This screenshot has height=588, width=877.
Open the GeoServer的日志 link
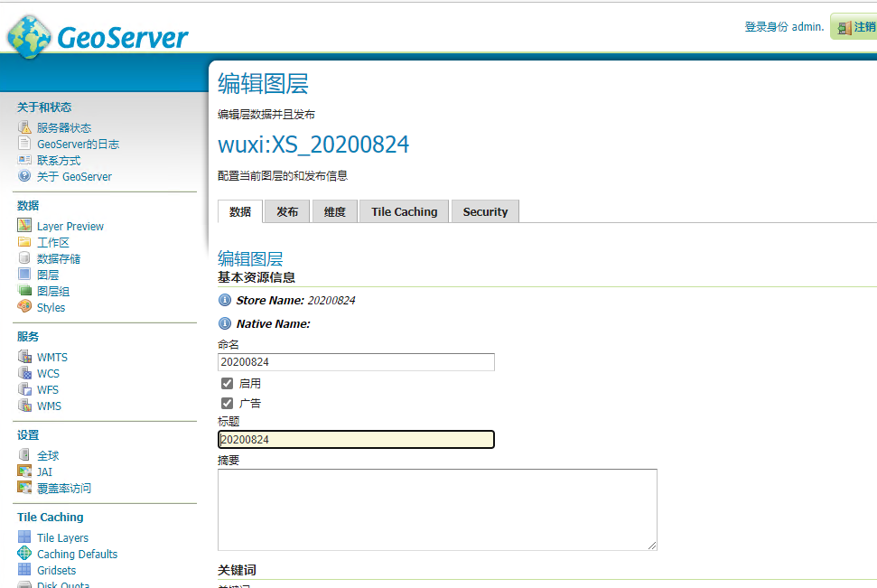[78, 144]
